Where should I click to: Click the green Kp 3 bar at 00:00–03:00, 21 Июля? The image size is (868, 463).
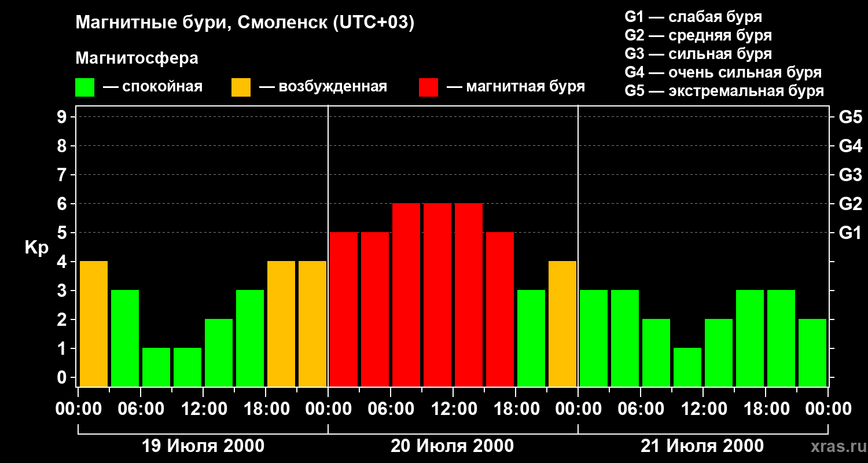594,338
